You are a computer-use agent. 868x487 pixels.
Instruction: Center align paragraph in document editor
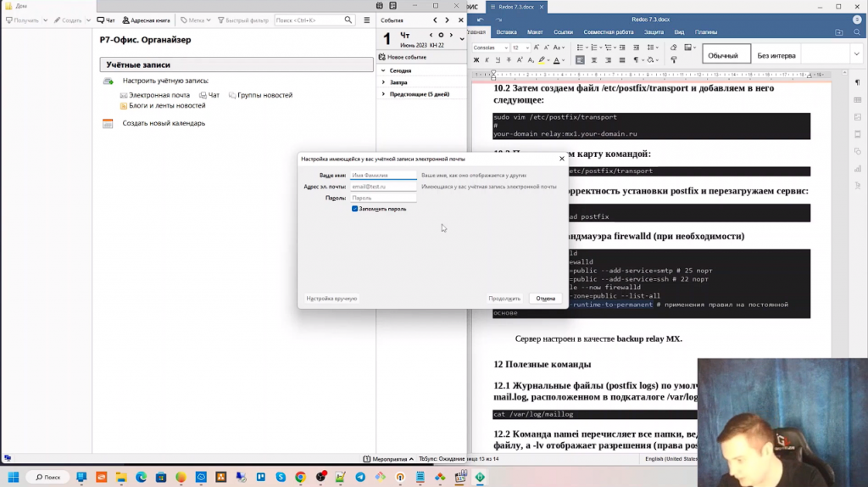pyautogui.click(x=594, y=60)
